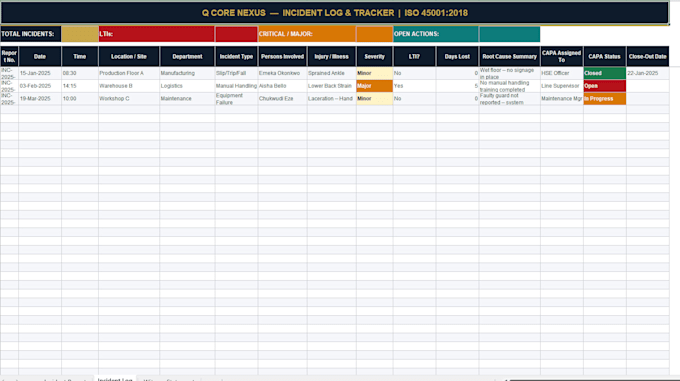Select the Line Supervisor cell
Image resolution: width=680 pixels, height=381 pixels.
(x=562, y=86)
